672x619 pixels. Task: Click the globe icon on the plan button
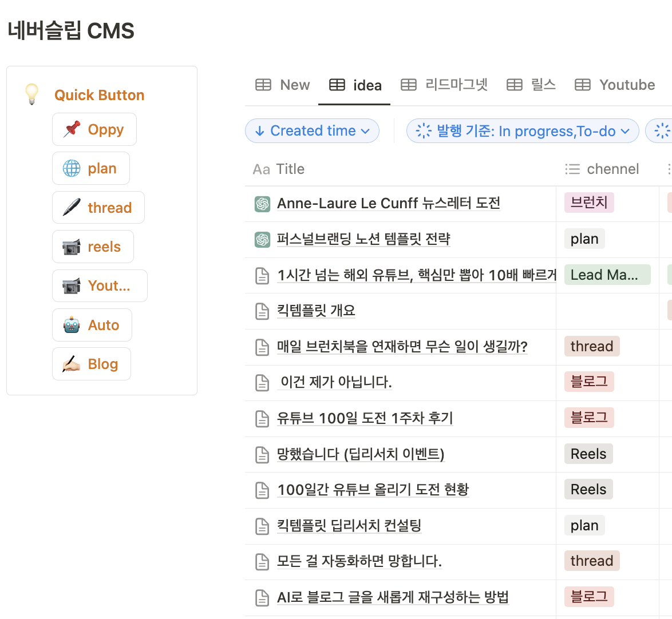pyautogui.click(x=73, y=168)
